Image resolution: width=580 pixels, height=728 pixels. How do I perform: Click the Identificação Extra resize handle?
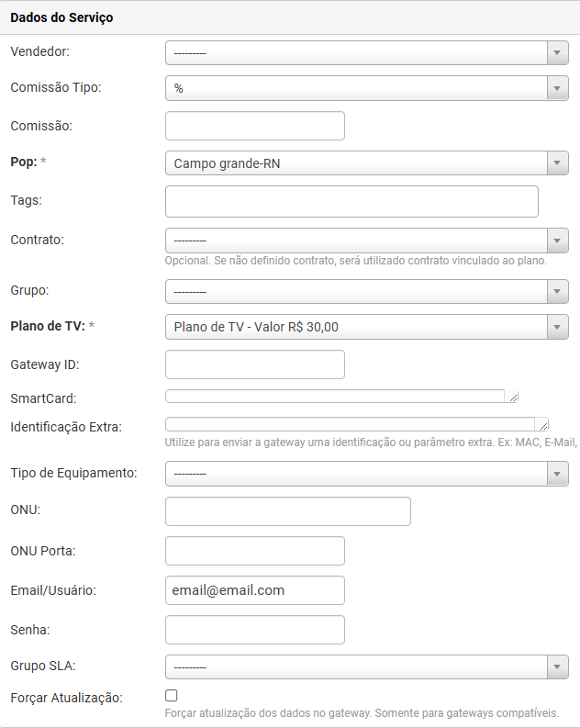544,426
